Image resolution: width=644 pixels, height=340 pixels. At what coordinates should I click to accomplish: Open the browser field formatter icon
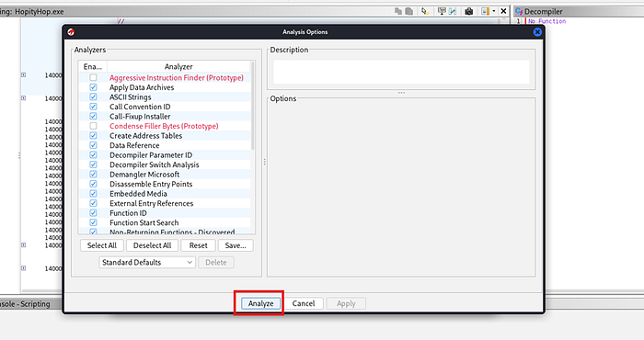442,11
